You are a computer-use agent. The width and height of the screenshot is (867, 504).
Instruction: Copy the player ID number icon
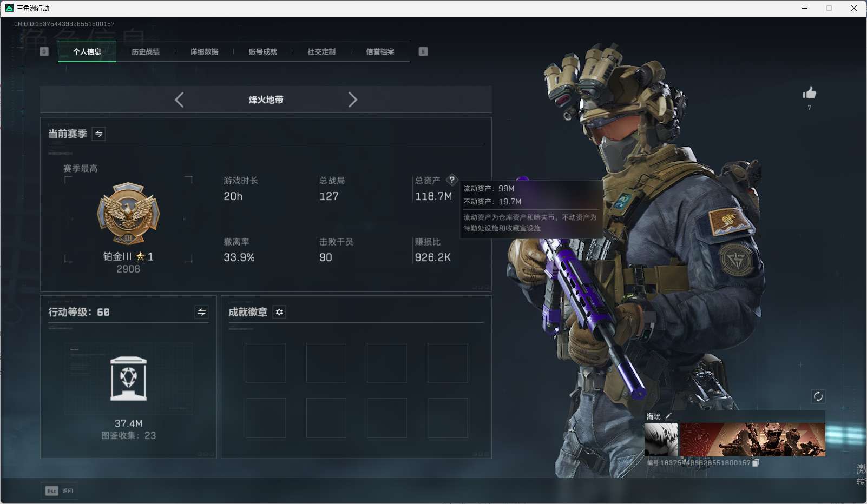[x=756, y=463]
